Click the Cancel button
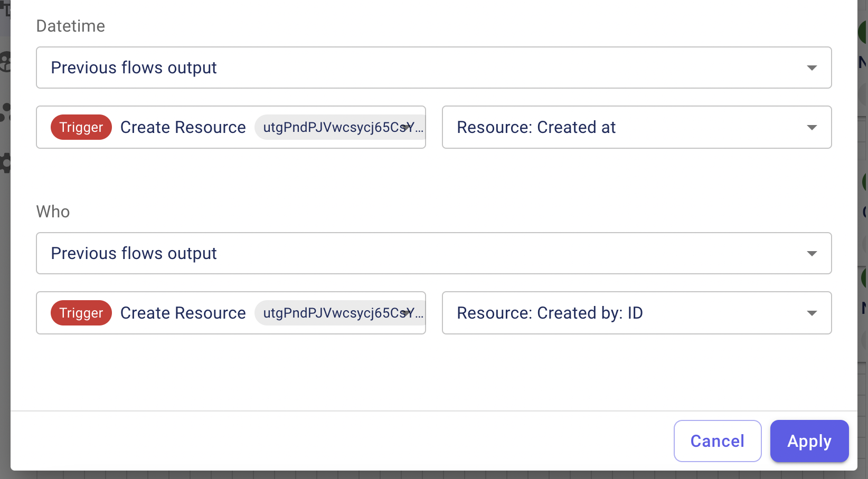The width and height of the screenshot is (868, 479). (718, 441)
